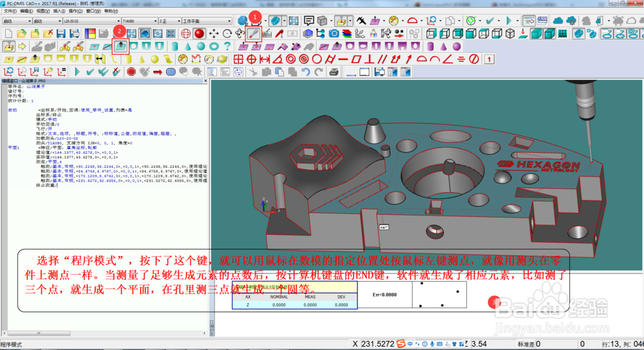Click the Save As floppy icon
644x350 pixels.
(74, 33)
